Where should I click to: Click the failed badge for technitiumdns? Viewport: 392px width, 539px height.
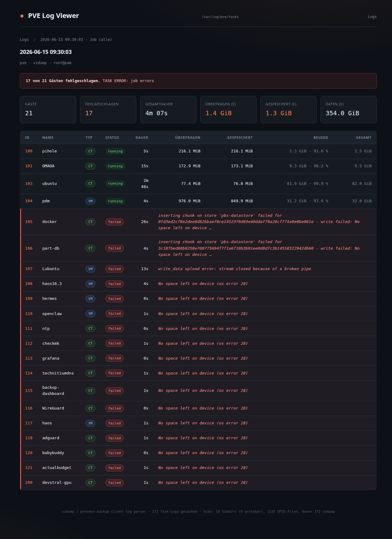tap(114, 373)
